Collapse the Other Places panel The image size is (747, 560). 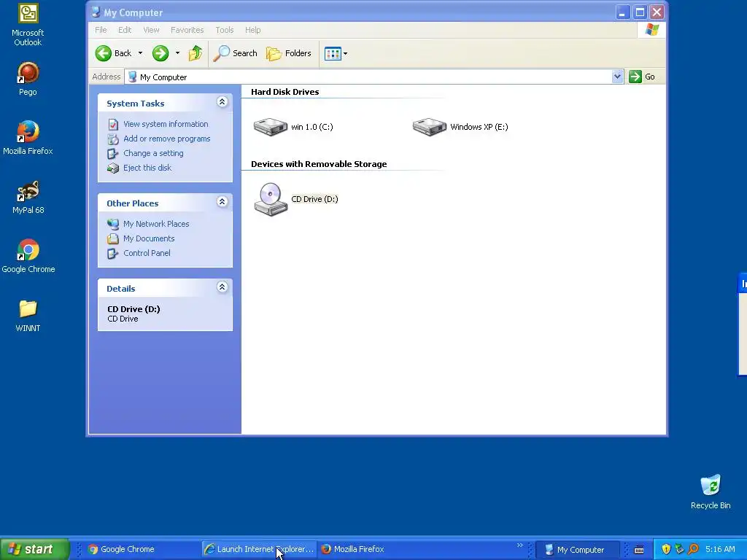coord(222,202)
